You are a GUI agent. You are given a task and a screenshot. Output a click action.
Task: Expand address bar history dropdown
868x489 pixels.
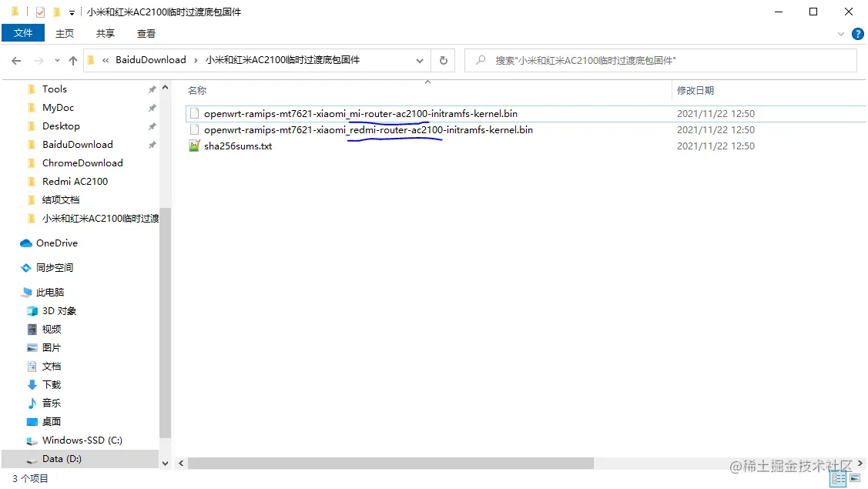[420, 60]
